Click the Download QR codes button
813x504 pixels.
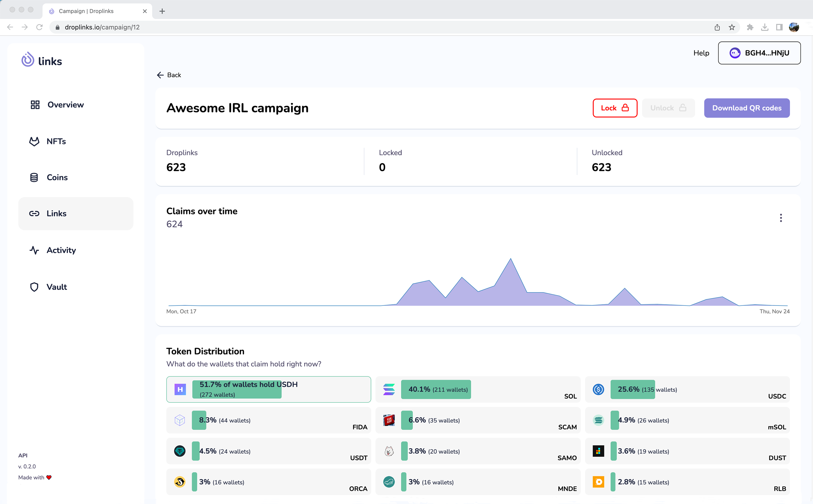(747, 108)
